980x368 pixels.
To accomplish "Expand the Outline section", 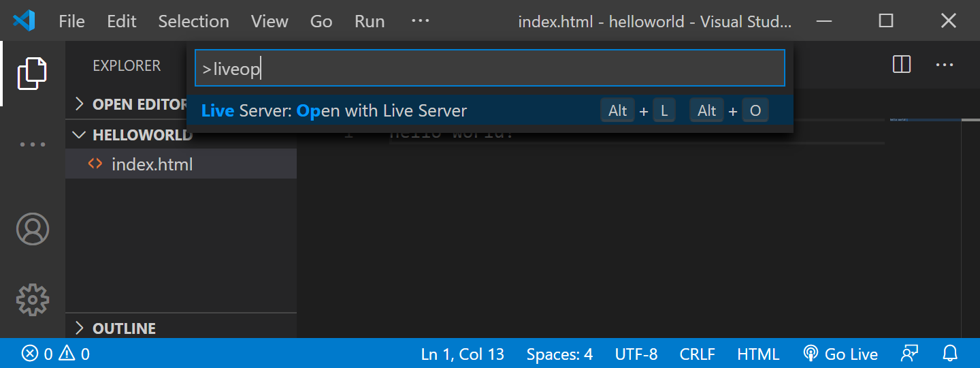I will point(124,328).
